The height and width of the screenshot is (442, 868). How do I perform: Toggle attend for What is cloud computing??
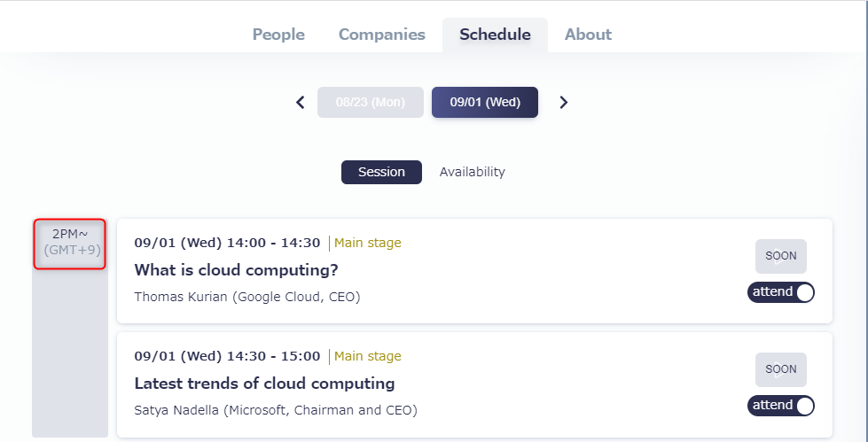(x=780, y=292)
